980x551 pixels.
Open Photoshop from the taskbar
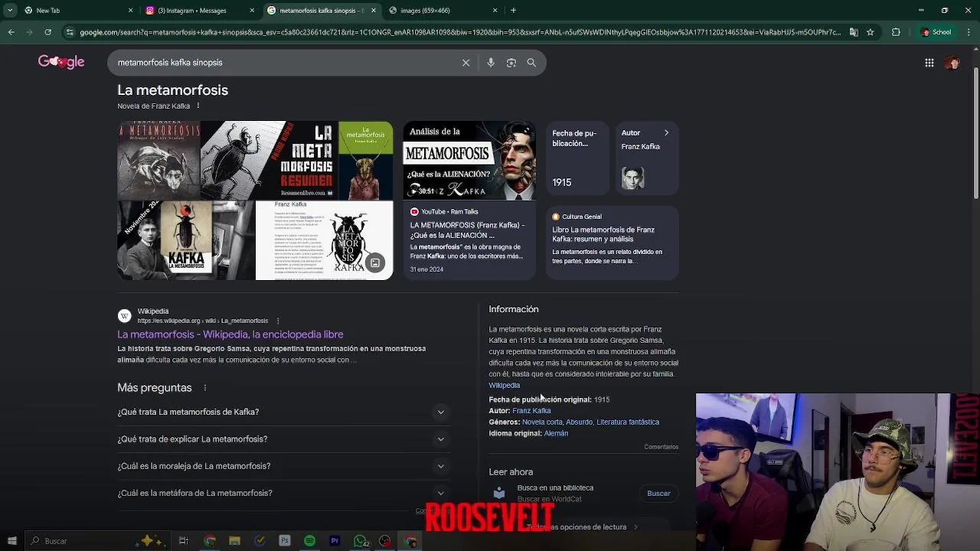coord(285,541)
